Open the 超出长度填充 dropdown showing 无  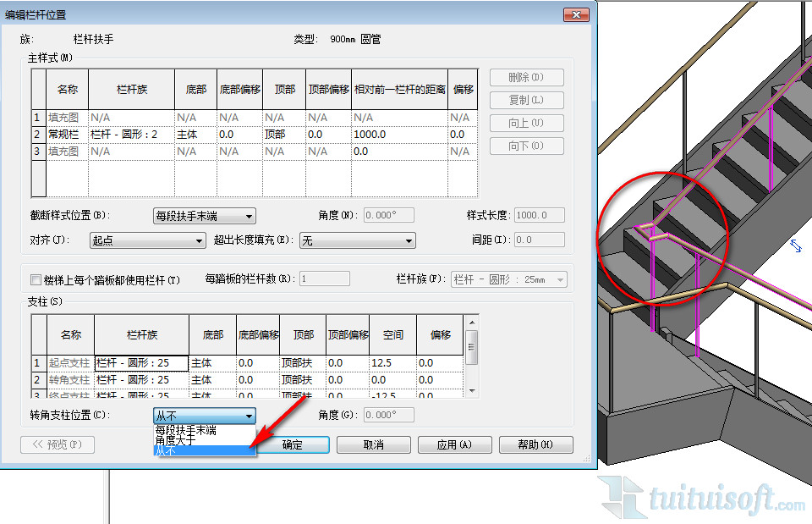(x=357, y=240)
